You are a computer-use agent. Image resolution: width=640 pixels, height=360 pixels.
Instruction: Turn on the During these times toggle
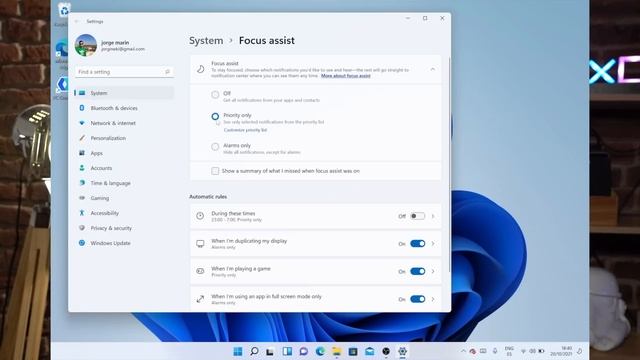[x=417, y=216]
